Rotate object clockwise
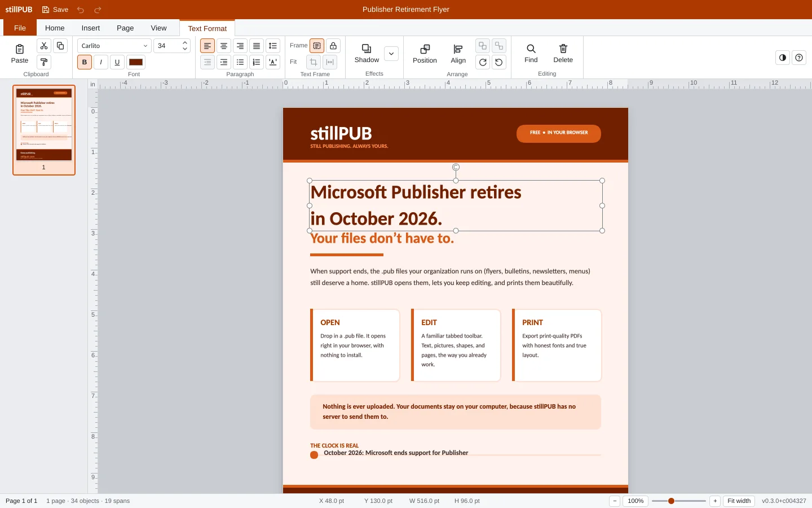The height and width of the screenshot is (508, 812). [x=483, y=62]
